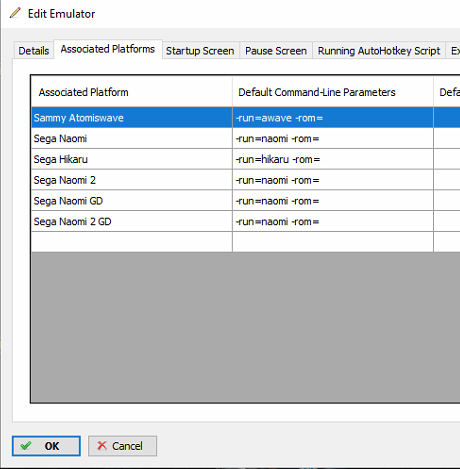Select the Associated Platforms tab

click(108, 49)
